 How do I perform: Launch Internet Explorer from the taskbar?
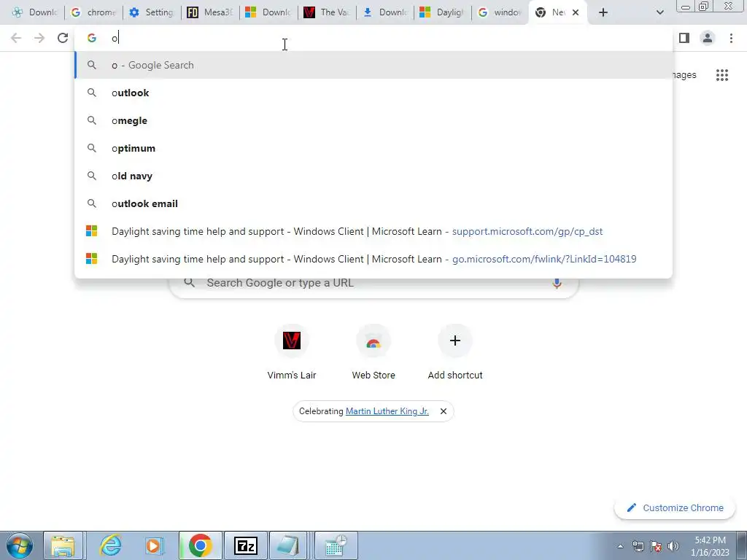(110, 545)
